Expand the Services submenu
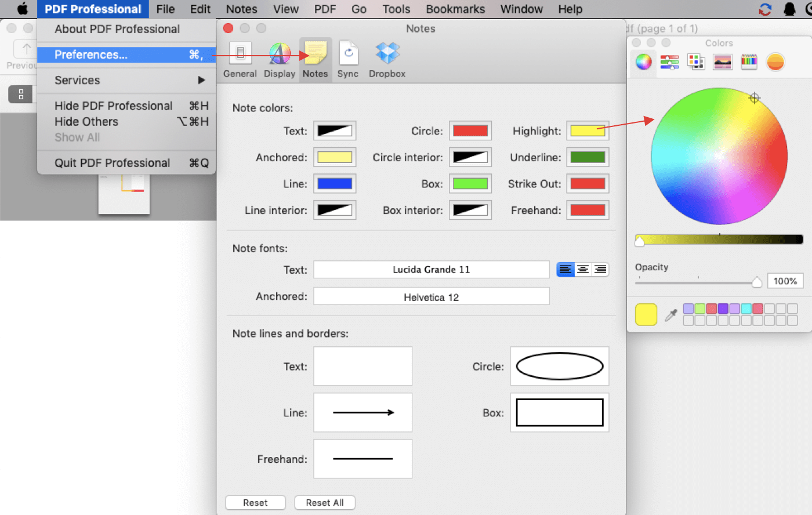 [126, 80]
